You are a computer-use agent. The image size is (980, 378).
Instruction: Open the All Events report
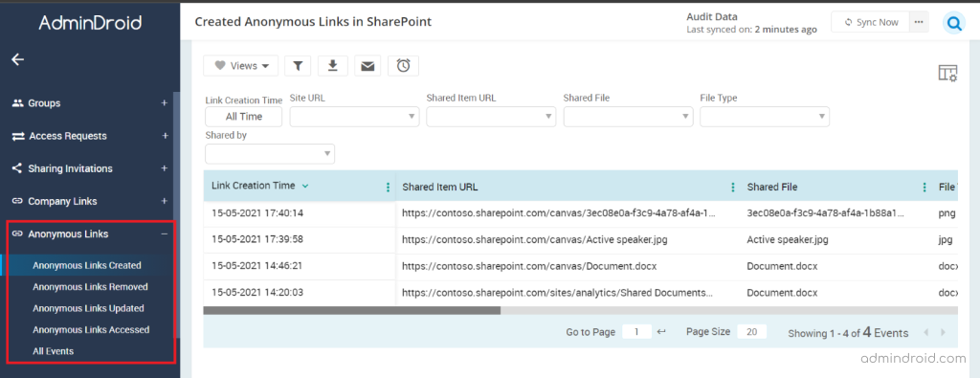(x=54, y=351)
